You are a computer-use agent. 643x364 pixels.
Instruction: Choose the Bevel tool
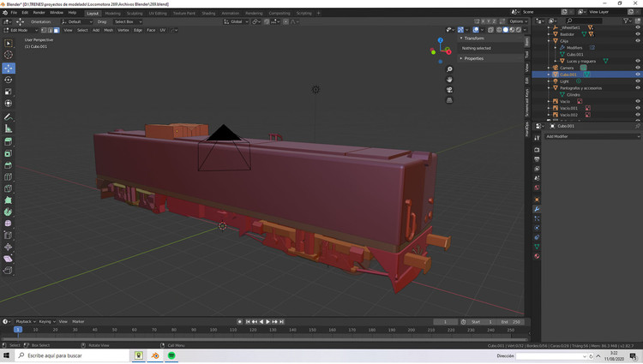9,165
